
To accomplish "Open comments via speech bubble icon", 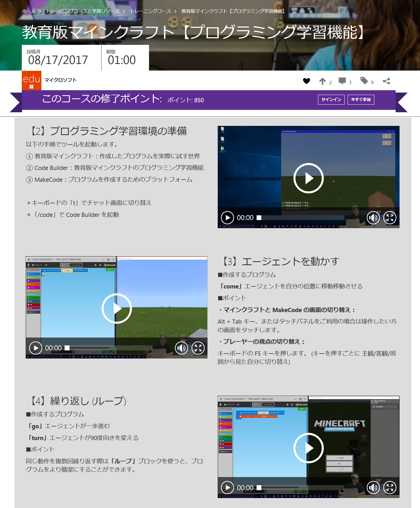I will pyautogui.click(x=342, y=81).
